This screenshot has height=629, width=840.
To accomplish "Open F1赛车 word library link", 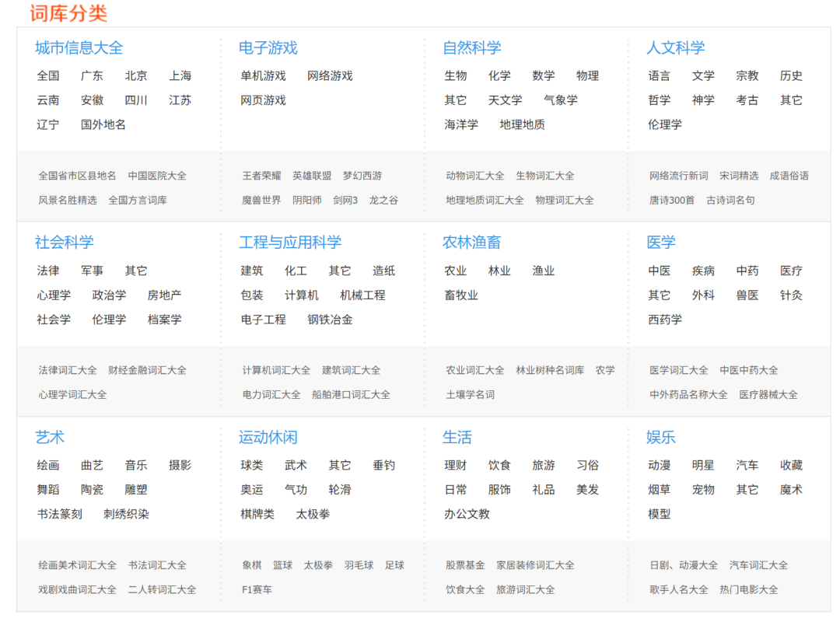I will 257,589.
